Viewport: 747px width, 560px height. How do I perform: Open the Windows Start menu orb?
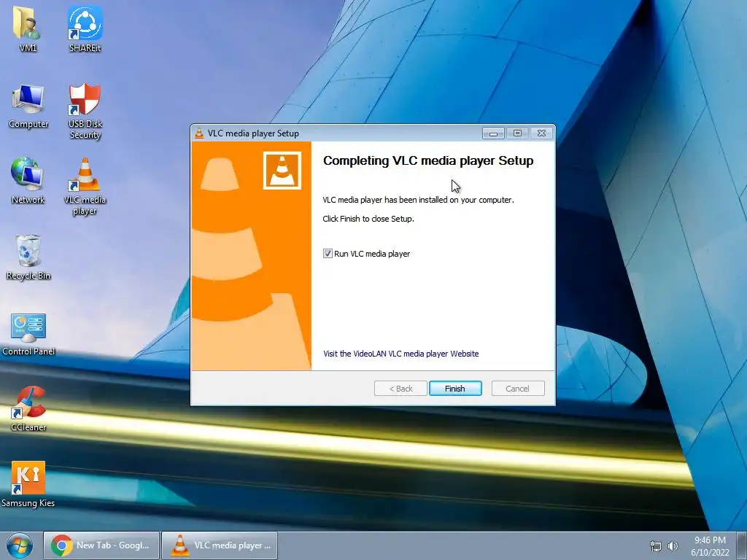tap(20, 545)
